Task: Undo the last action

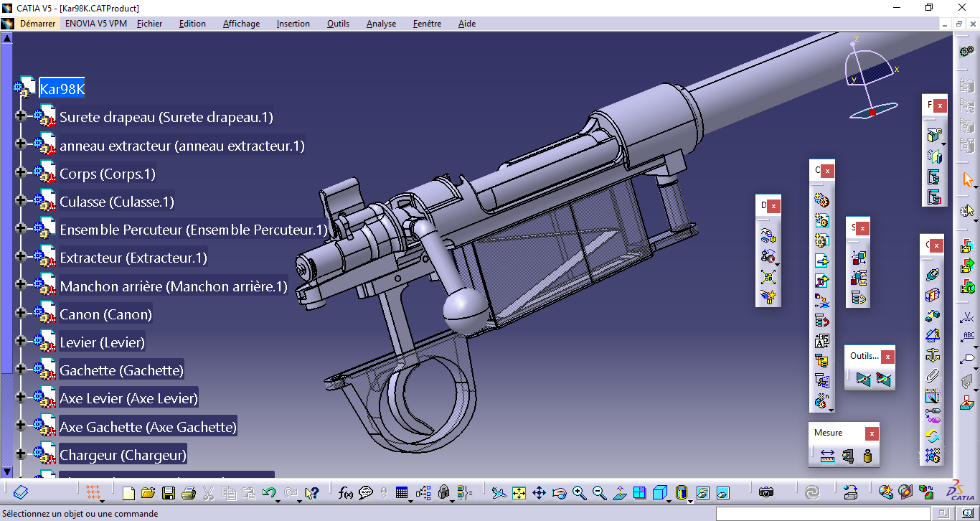Action: click(x=268, y=493)
